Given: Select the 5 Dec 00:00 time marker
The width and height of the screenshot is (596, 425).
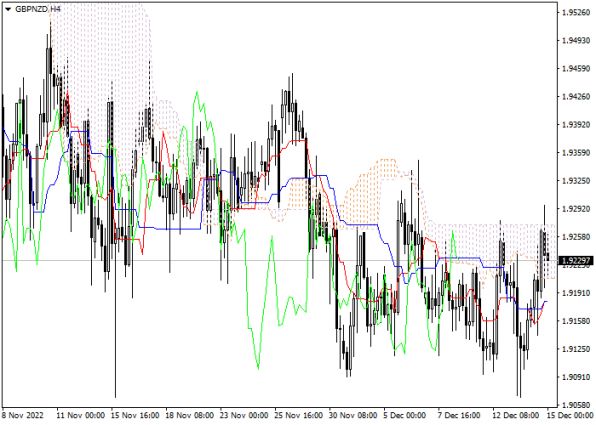Looking at the screenshot, I should pyautogui.click(x=405, y=415).
